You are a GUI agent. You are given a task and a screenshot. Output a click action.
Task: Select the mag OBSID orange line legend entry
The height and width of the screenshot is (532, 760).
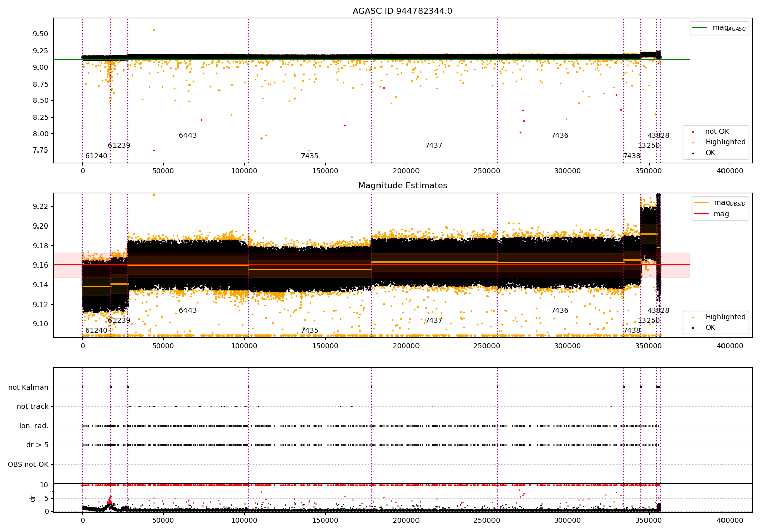[x=720, y=203]
